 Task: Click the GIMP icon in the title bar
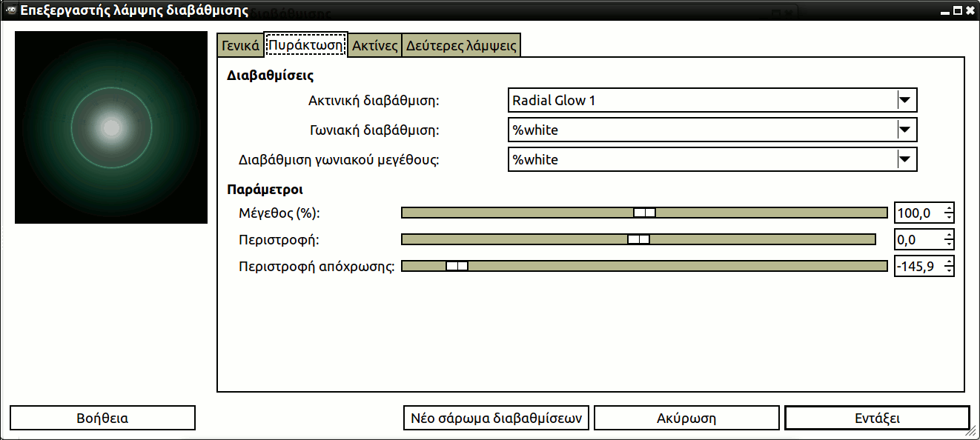pyautogui.click(x=10, y=10)
